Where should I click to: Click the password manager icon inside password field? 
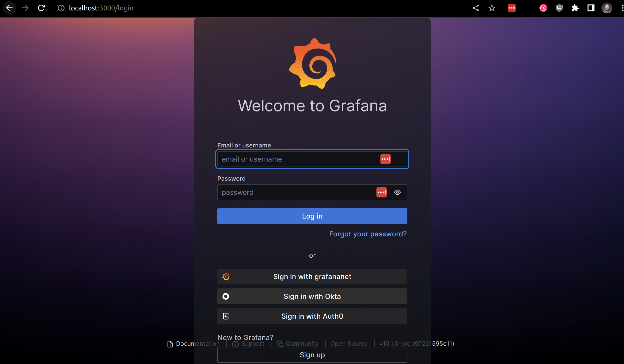381,192
